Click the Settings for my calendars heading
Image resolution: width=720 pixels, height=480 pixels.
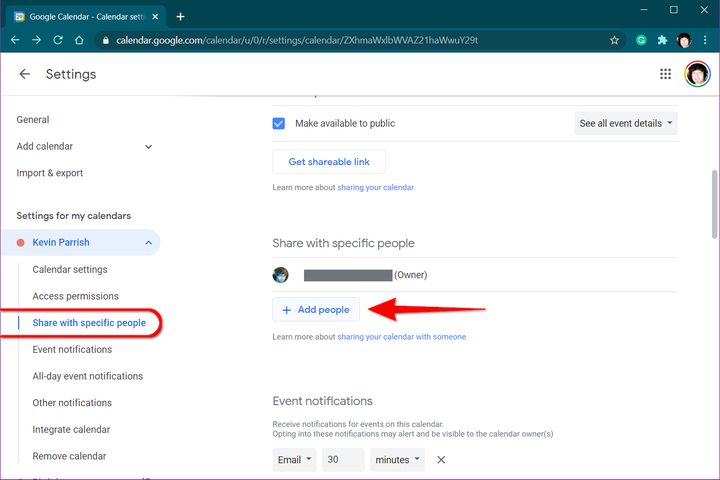click(73, 216)
